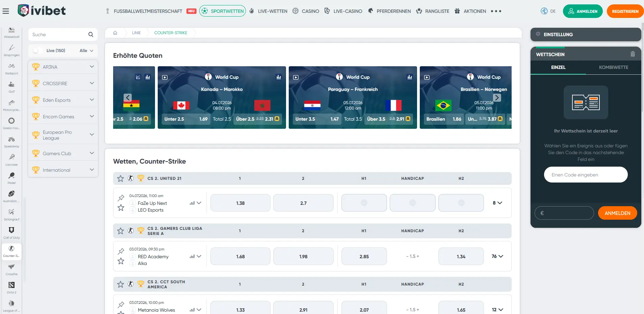Screen dimensions: 644x314
Task: Bet on FaZe Up Next at 1.38
Action: (240, 203)
